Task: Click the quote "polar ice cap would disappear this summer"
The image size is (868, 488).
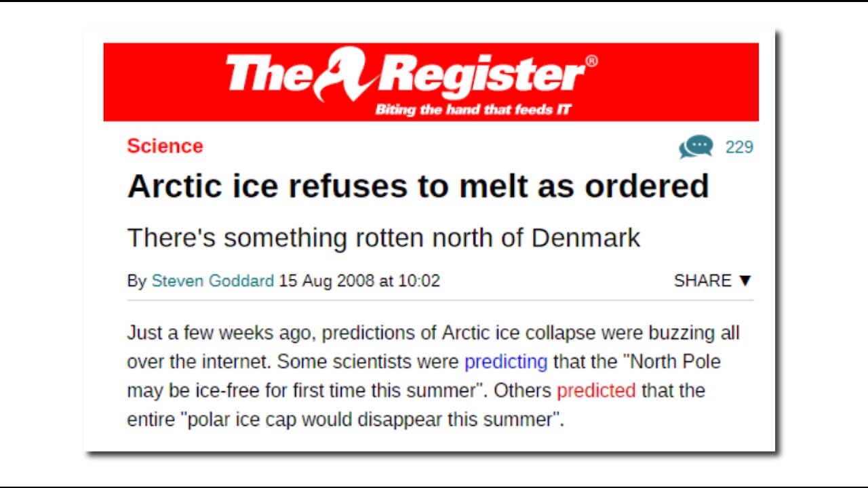Action: (x=372, y=420)
